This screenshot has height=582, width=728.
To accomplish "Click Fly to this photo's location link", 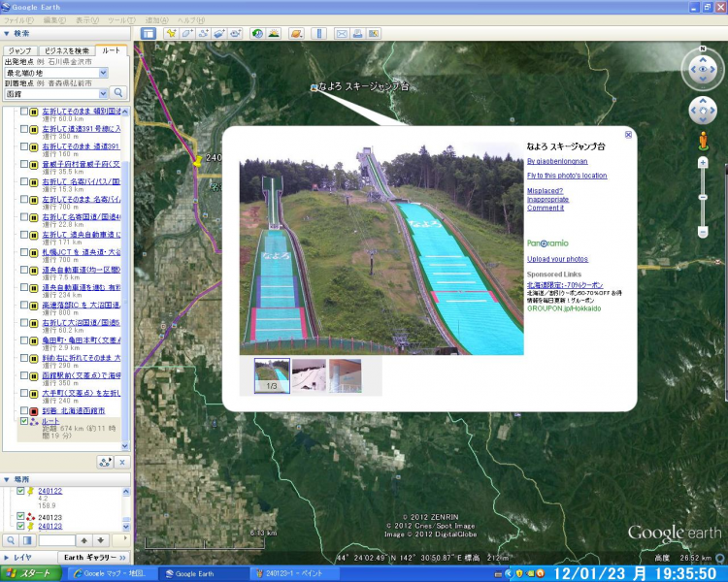I will (567, 176).
